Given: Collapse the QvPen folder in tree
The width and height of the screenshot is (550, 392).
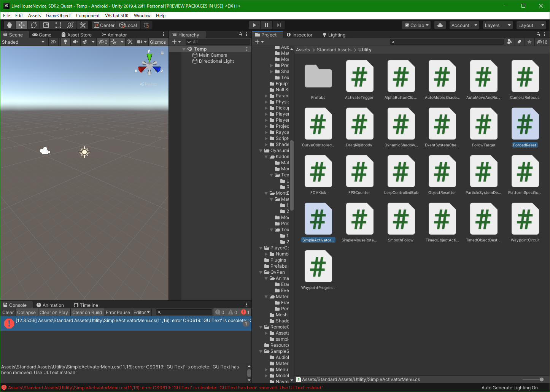Looking at the screenshot, I should click(x=261, y=272).
